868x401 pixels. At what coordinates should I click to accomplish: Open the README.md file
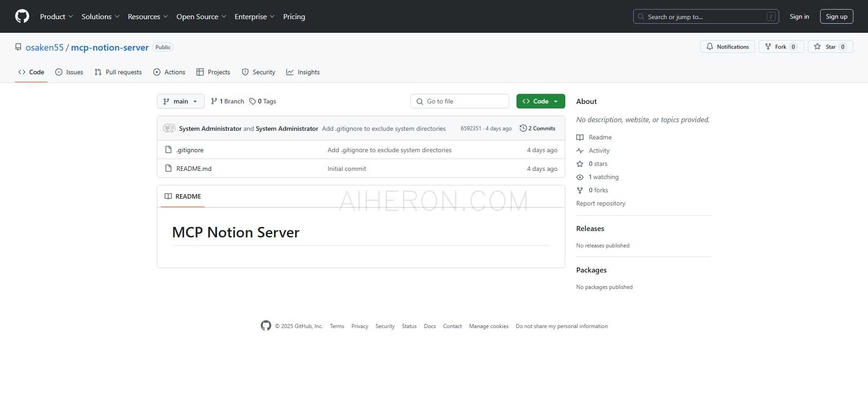pos(194,169)
